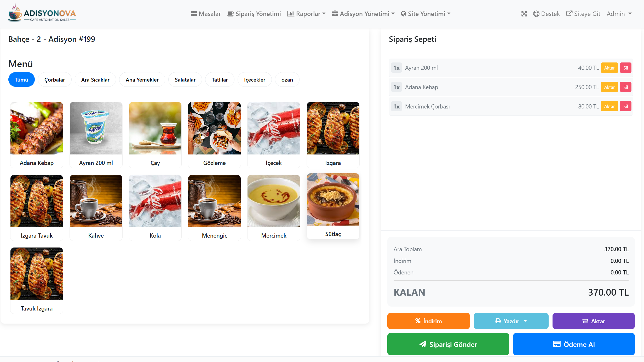
Task: Transfer Ayran 200 ml with Aktar
Action: pyautogui.click(x=609, y=68)
